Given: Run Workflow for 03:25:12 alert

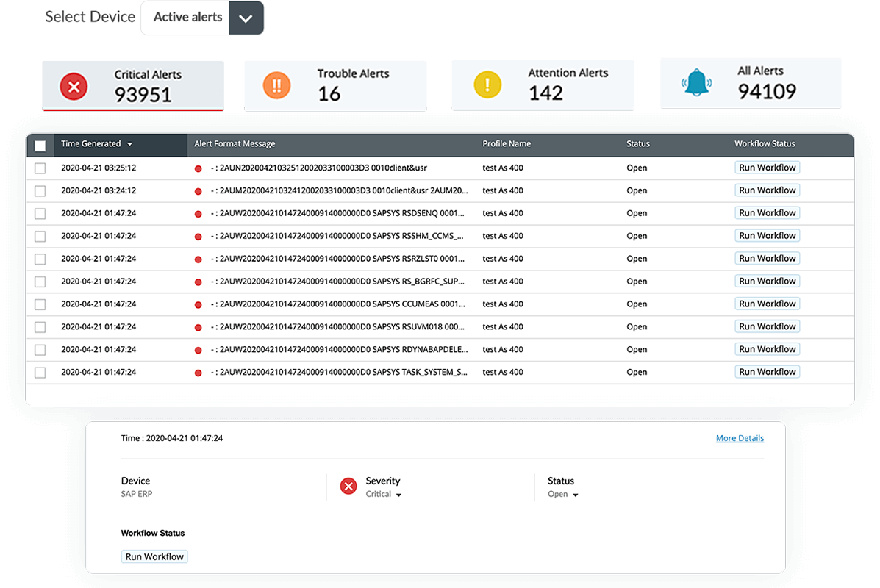Looking at the screenshot, I should tap(768, 167).
